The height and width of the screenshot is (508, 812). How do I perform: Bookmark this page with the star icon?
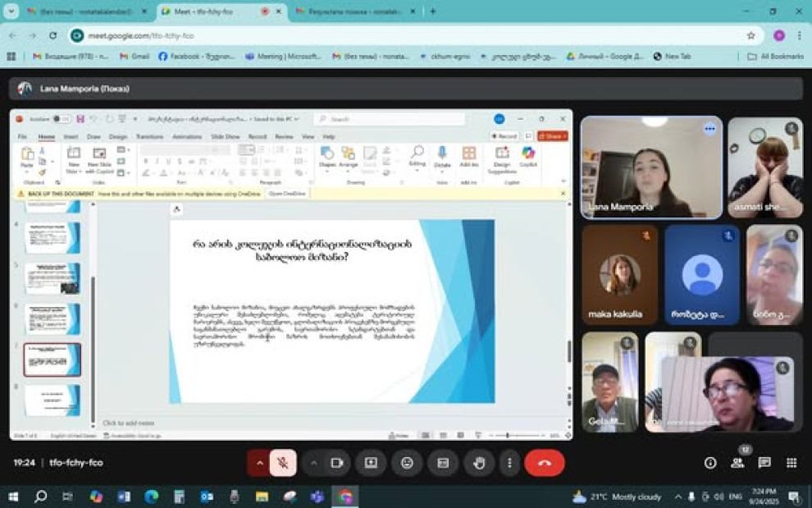[x=750, y=36]
